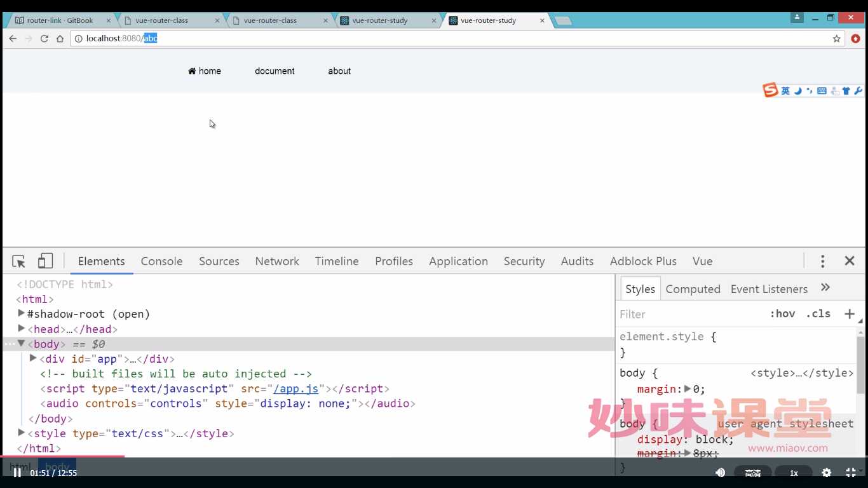The width and height of the screenshot is (868, 488).
Task: Expand the #shadow-root node
Action: coord(21,313)
